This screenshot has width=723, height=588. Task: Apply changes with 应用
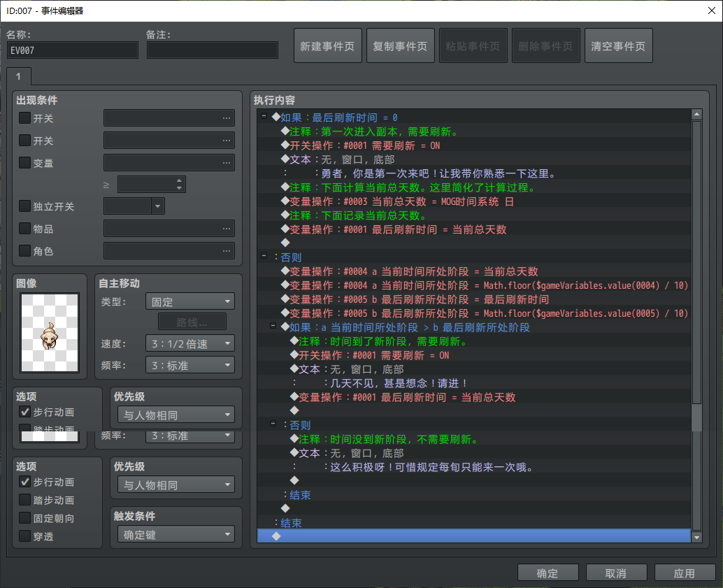pos(685,573)
